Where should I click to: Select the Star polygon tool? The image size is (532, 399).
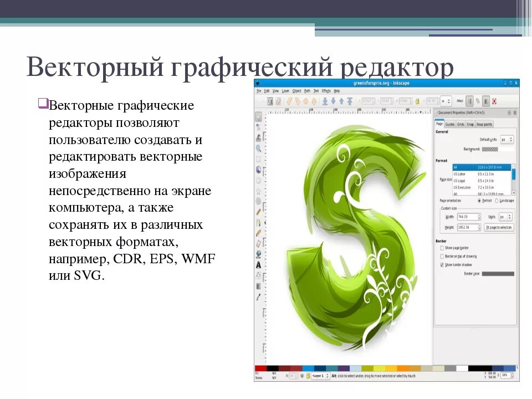pyautogui.click(x=259, y=191)
